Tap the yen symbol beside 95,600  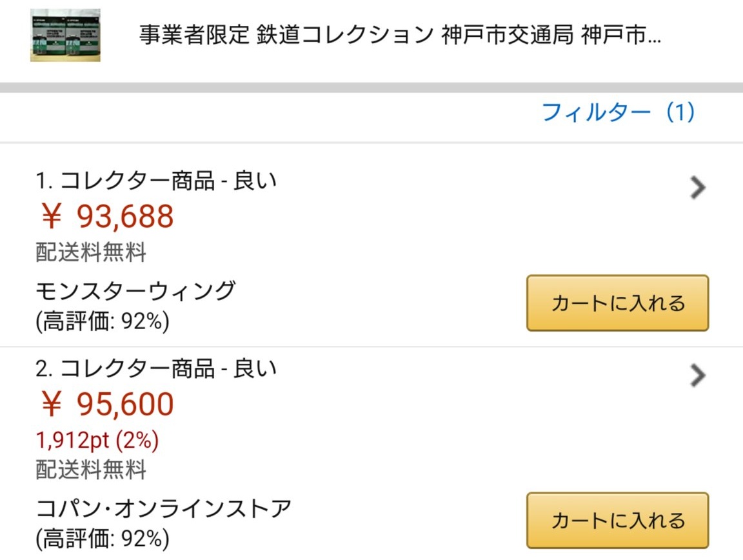[x=51, y=405]
